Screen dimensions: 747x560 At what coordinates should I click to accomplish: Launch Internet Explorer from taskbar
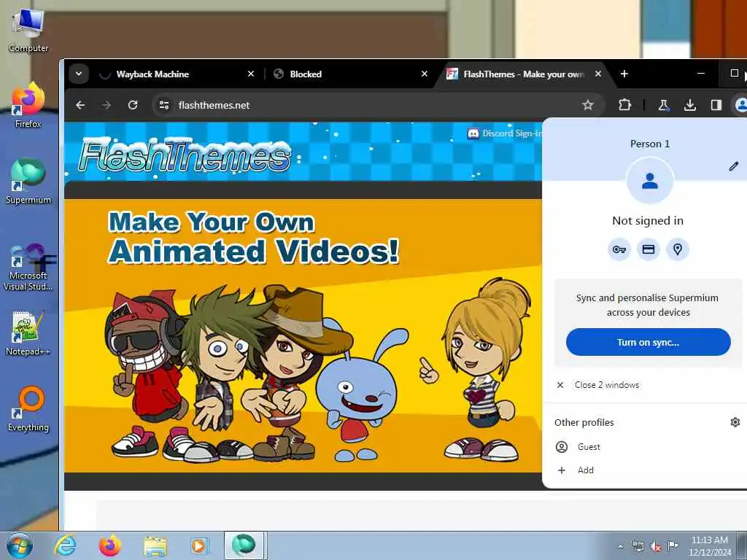(65, 545)
